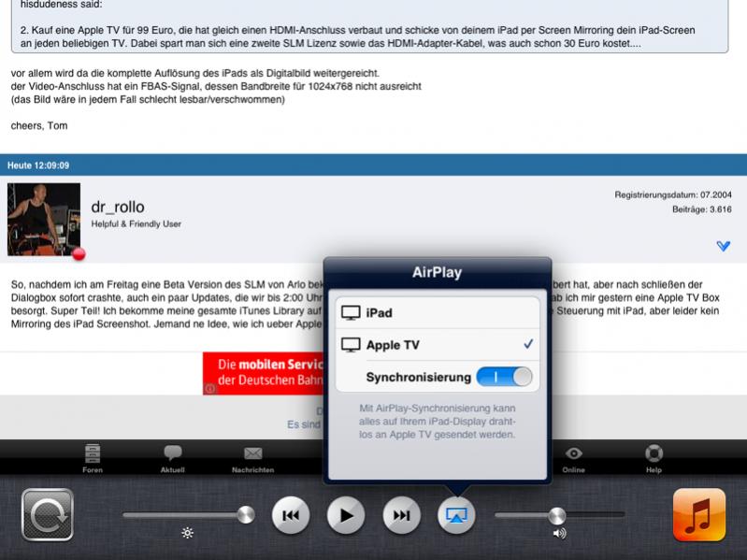Tap the Registrierungsdatum: 07.2004 text
747x560 pixels.
tap(673, 194)
